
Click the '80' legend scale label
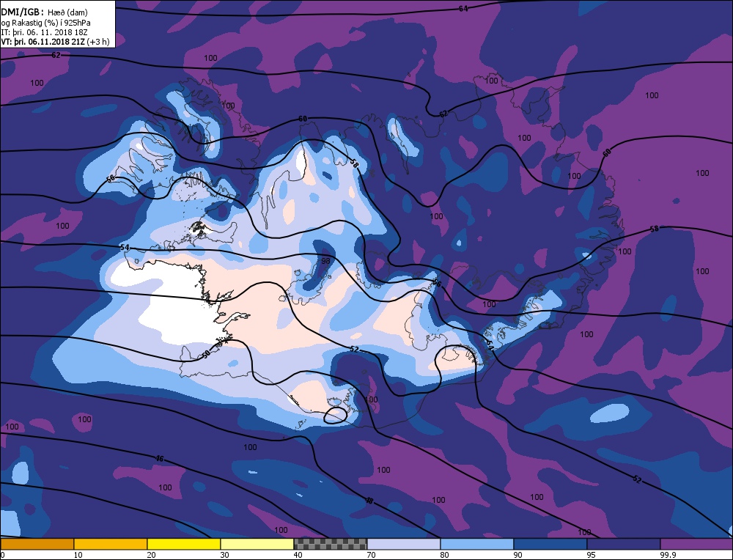[x=444, y=555]
